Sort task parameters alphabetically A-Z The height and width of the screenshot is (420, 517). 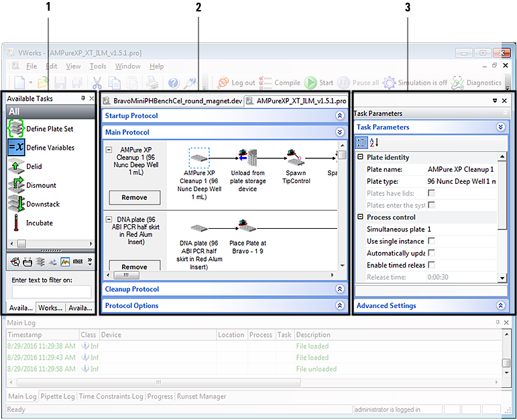point(374,142)
